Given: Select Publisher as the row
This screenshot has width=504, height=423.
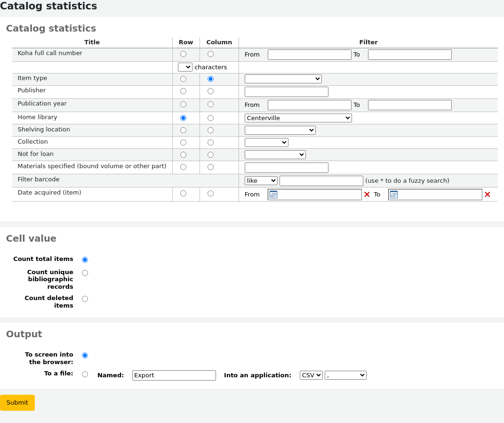Looking at the screenshot, I should (183, 91).
